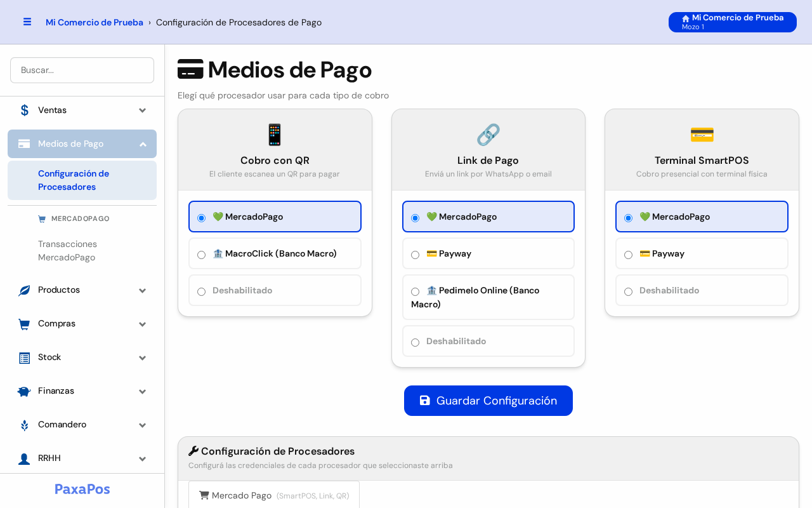Click the Stock list icon
Screen dimensions: 812x508
tap(24, 358)
